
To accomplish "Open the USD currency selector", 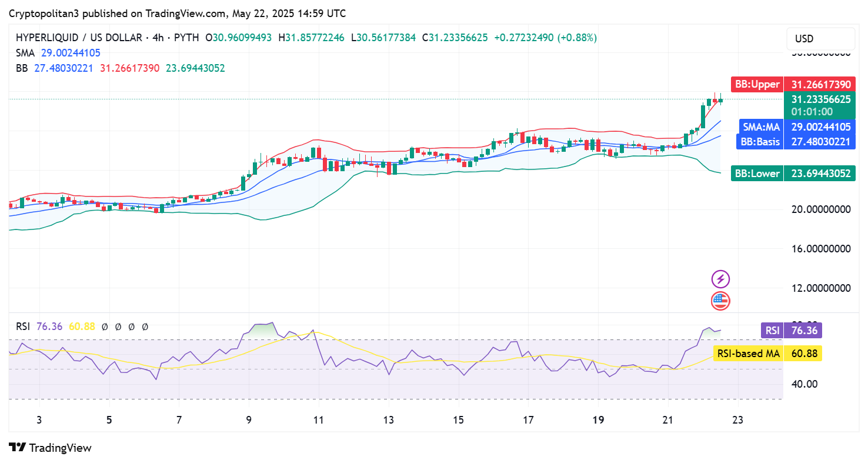I will [820, 39].
